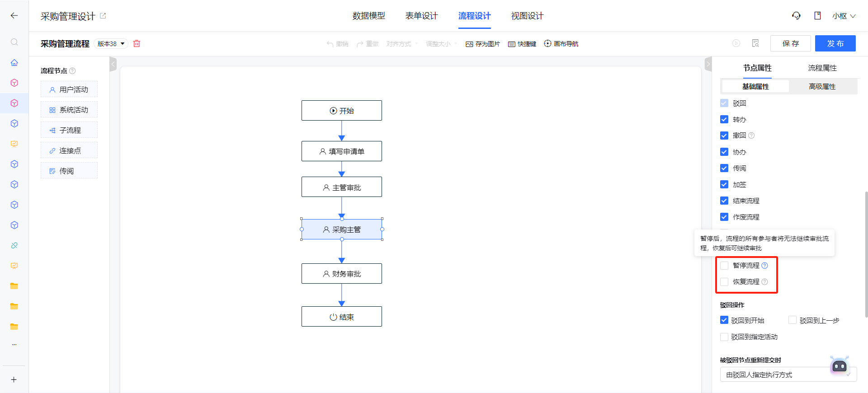This screenshot has width=868, height=393.
Task: Pick 传阅 node from palette
Action: 69,171
